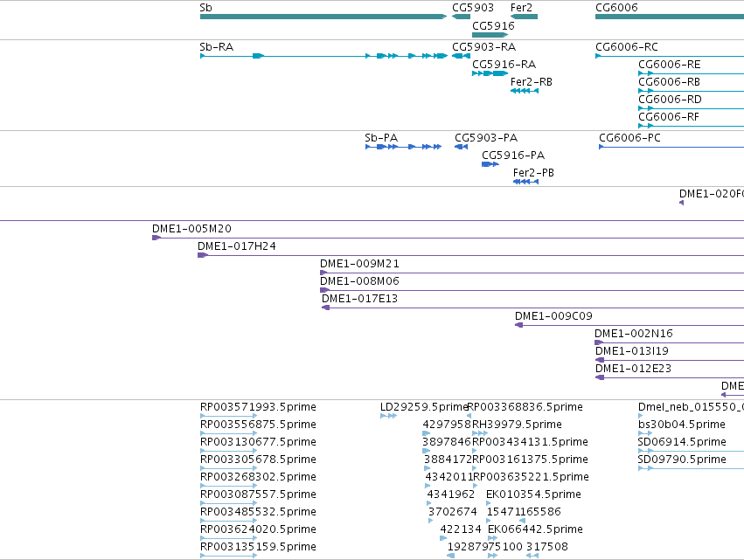Select the RP003130677.5prime EST

coord(229,451)
